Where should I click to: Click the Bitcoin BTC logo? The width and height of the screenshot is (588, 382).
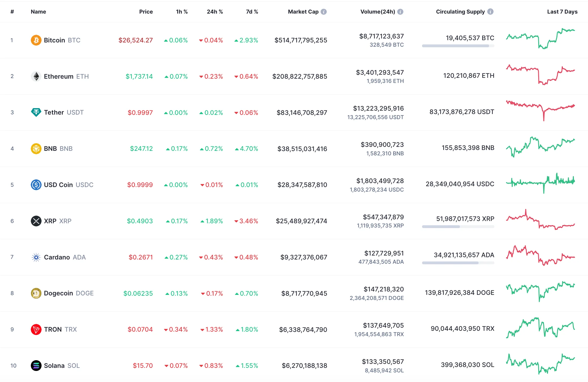[x=36, y=40]
